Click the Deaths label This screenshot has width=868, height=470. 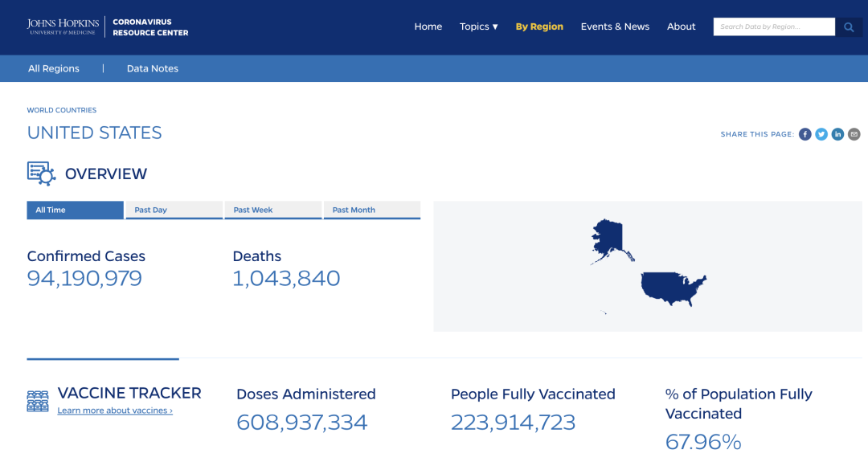257,255
